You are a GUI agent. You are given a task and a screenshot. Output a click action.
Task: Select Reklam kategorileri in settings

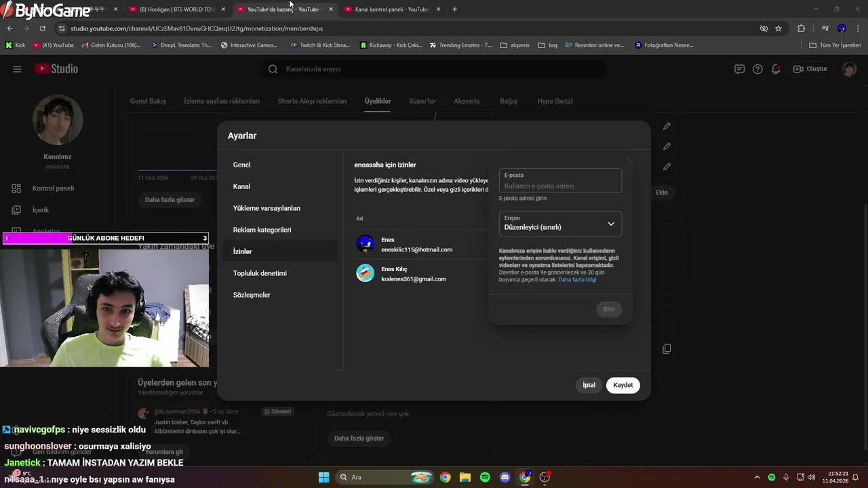click(x=279, y=230)
